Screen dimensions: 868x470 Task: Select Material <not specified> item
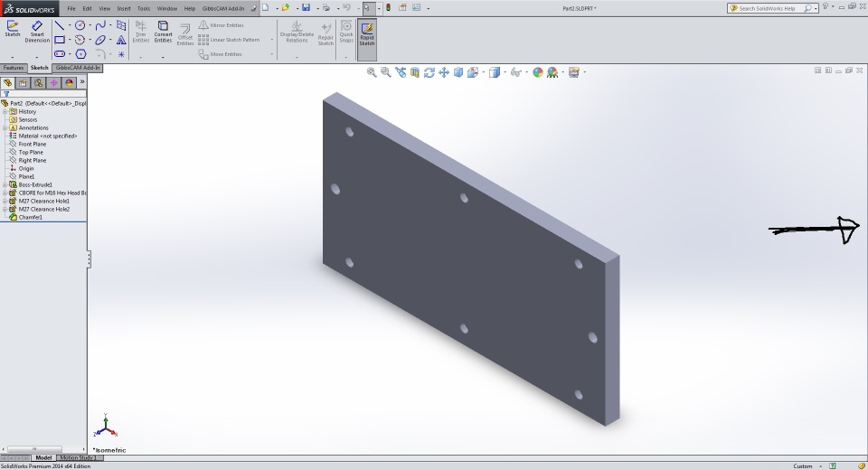(48, 136)
